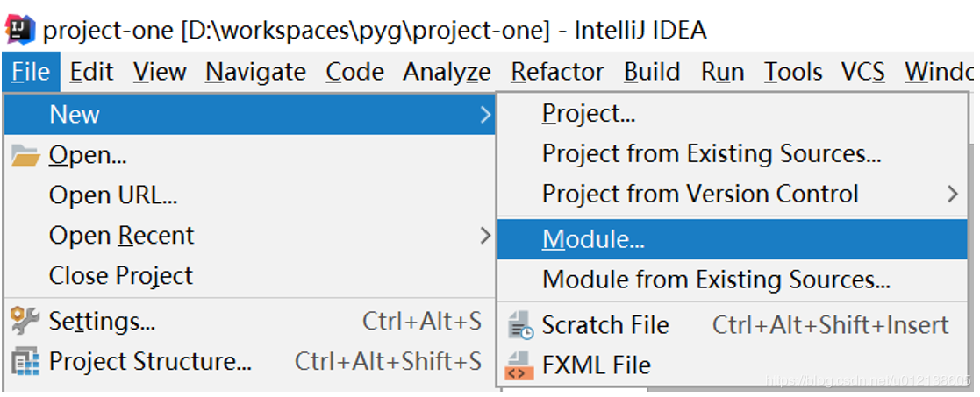Select Project from Existing Sources...
Screen dimensions: 980x397
click(x=712, y=154)
